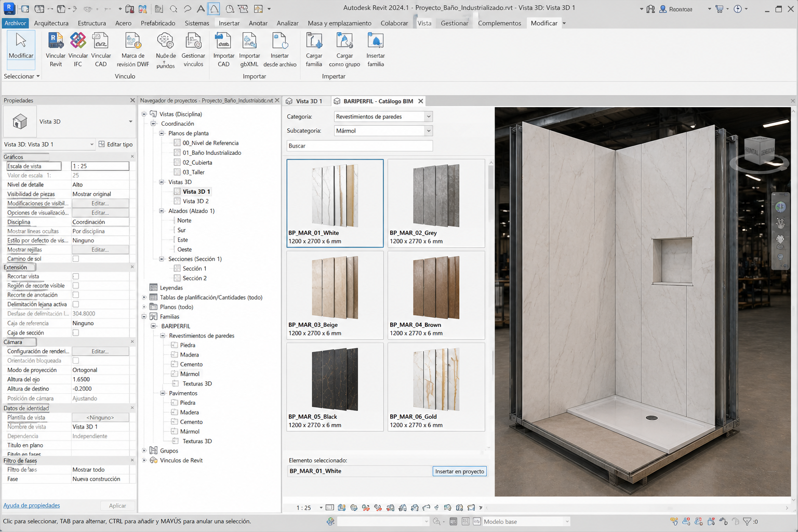Click the first icon after 1:25 scale

(329, 508)
